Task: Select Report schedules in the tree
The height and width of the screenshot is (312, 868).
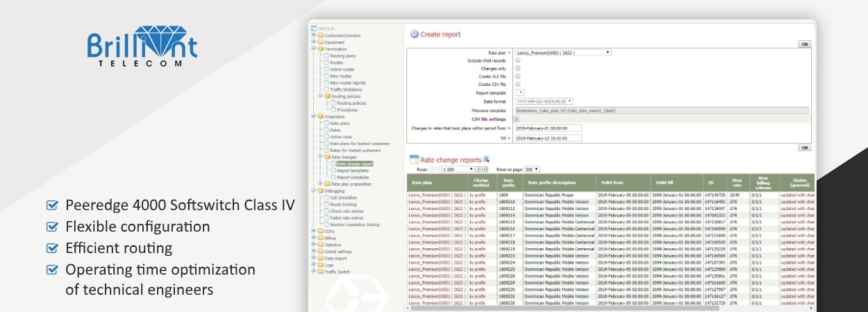Action: (353, 177)
